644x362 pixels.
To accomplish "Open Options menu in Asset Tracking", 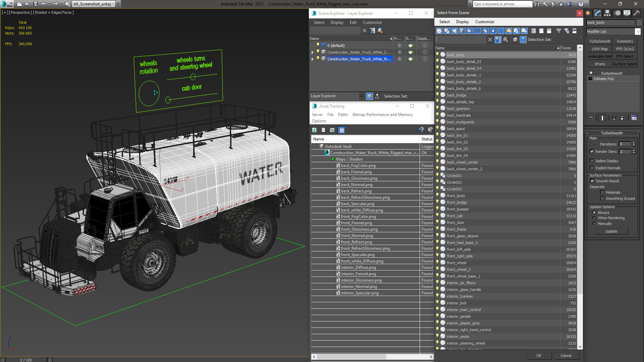I will [x=319, y=121].
